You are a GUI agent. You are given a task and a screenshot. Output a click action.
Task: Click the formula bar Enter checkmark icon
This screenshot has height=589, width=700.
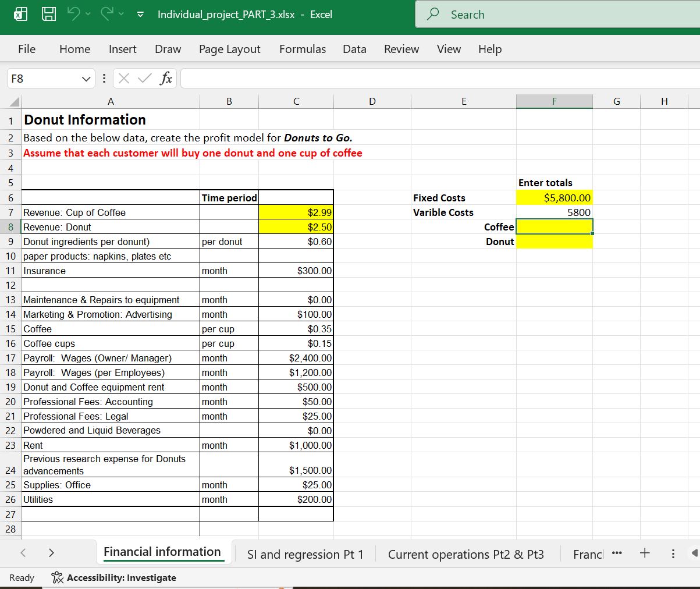tap(144, 78)
